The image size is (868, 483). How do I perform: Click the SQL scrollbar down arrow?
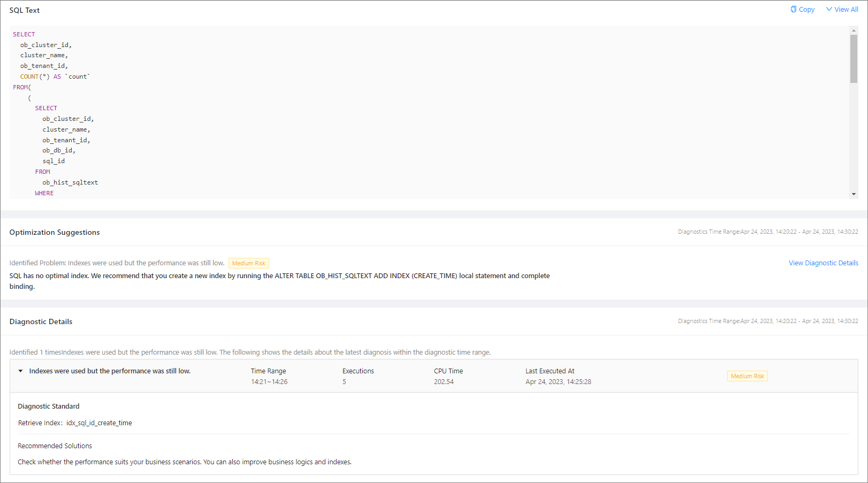pyautogui.click(x=854, y=194)
